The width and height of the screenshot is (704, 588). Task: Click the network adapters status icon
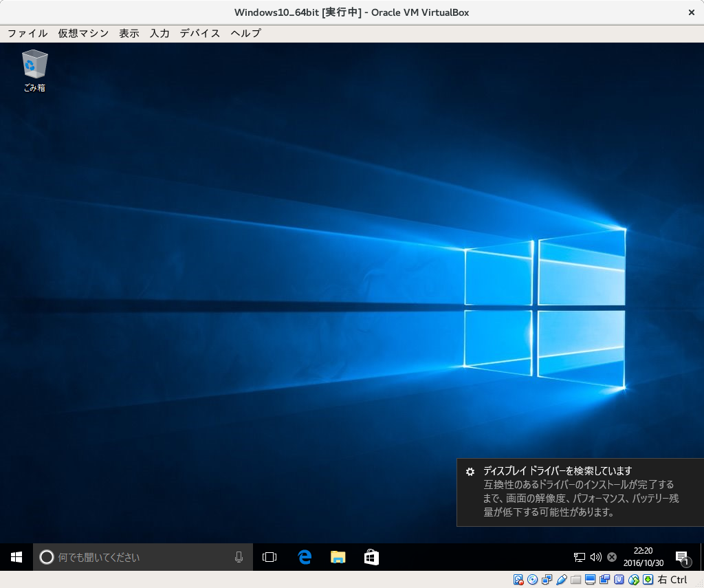[x=547, y=580]
